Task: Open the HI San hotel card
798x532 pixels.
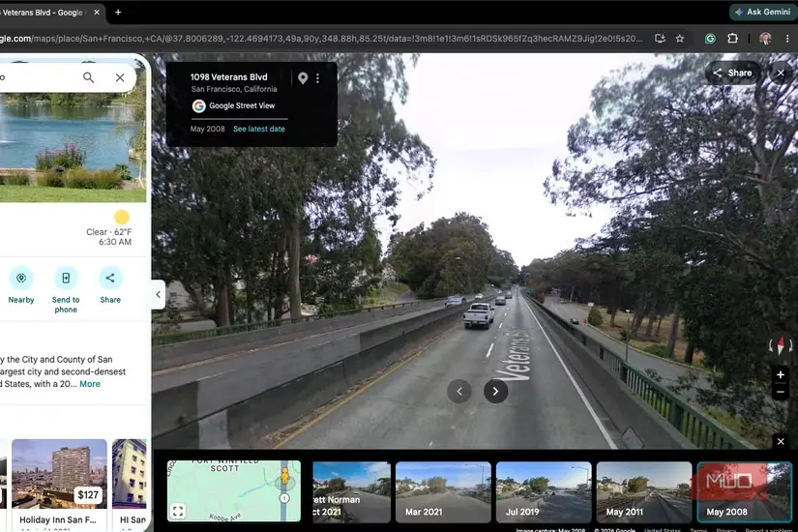Action: pyautogui.click(x=130, y=484)
